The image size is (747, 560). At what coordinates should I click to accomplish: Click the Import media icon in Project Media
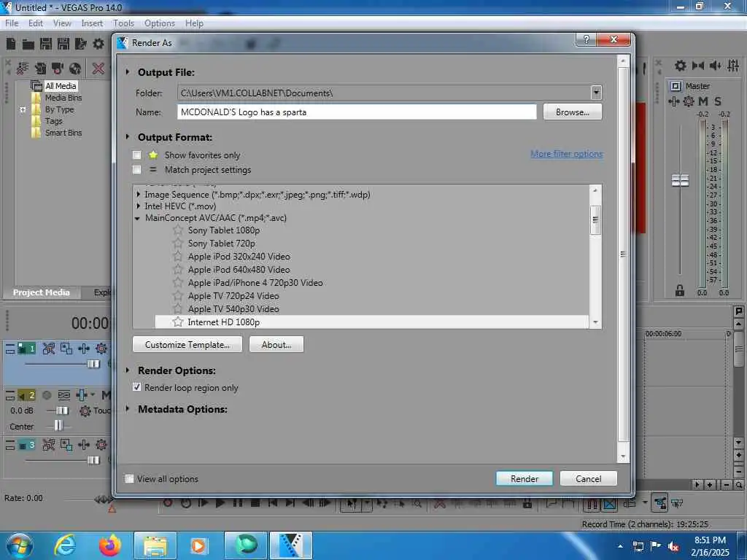40,69
